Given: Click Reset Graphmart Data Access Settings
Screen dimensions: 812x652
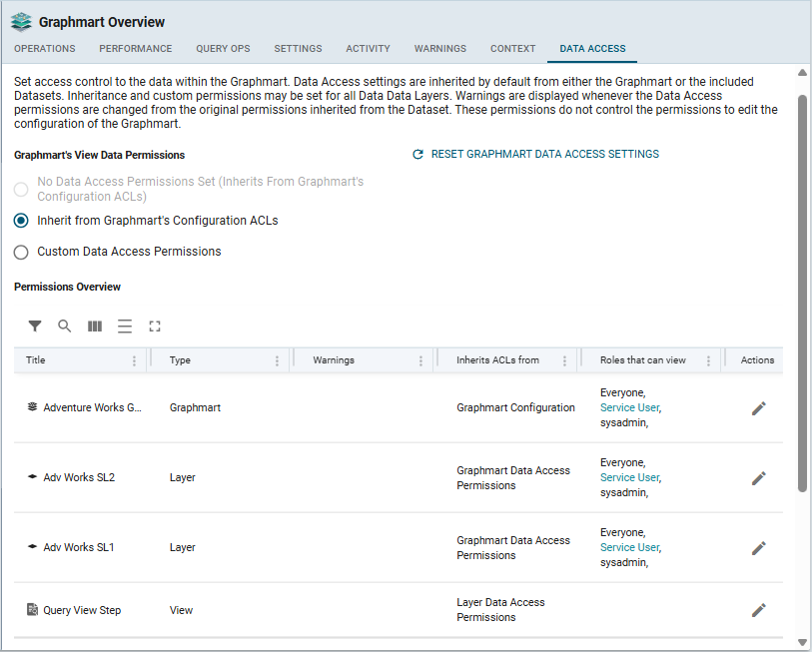Looking at the screenshot, I should tap(535, 155).
